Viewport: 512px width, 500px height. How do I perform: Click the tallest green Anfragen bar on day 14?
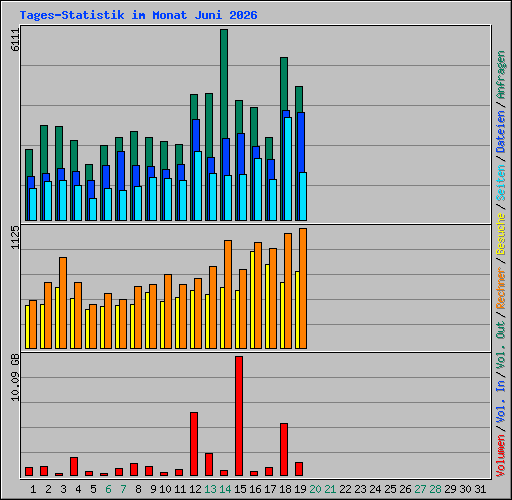224,83
